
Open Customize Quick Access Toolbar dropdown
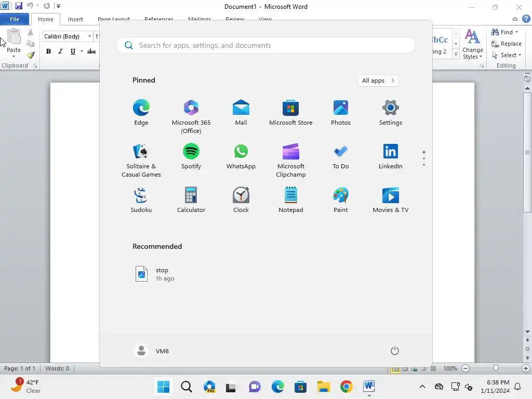coord(58,6)
